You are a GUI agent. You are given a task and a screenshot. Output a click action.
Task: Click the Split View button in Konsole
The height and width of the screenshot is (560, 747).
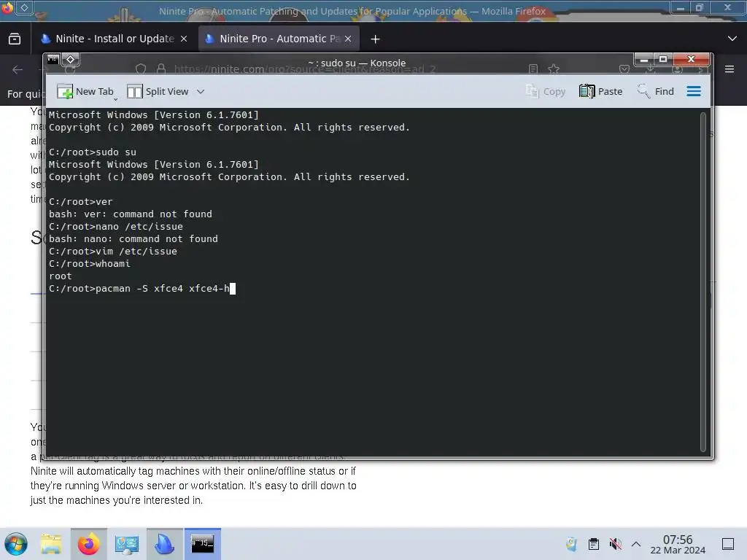[x=158, y=91]
